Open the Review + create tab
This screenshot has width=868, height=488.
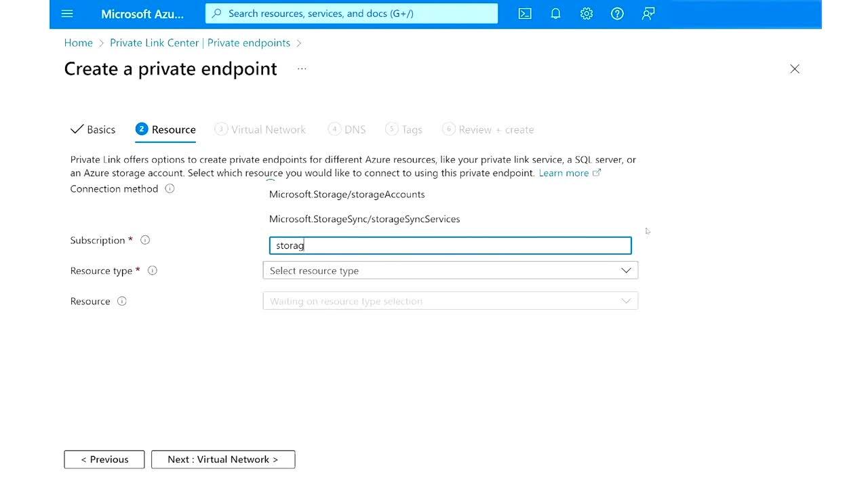point(488,129)
